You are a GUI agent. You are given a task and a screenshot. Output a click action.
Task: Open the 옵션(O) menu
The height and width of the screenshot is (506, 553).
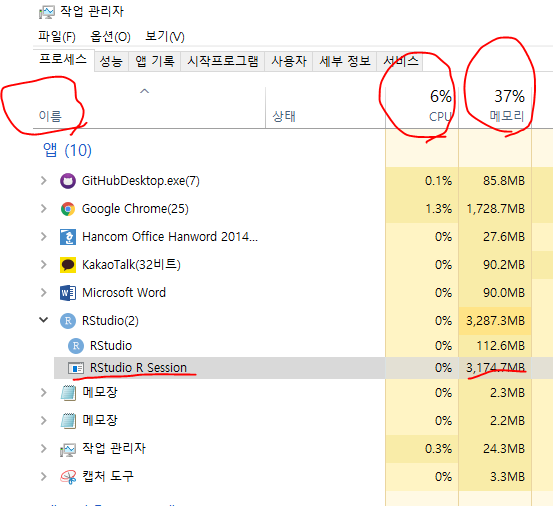tap(110, 36)
